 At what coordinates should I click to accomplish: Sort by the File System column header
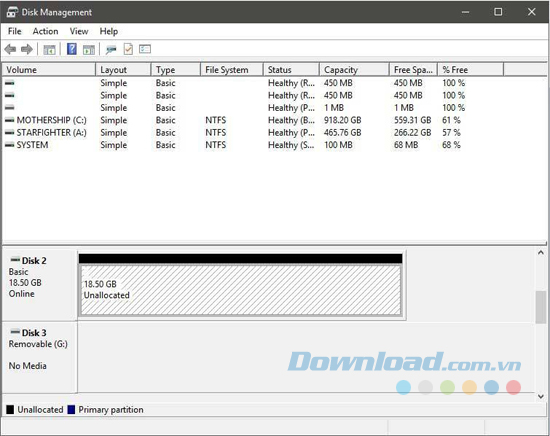[232, 70]
